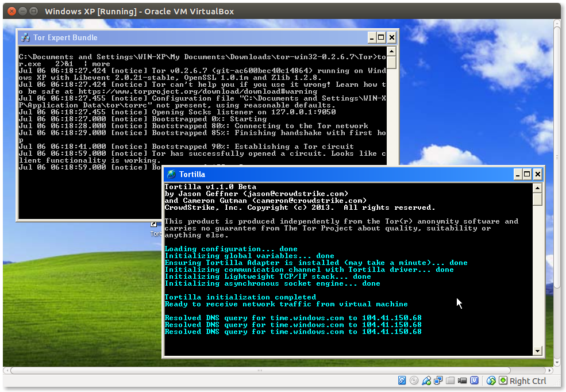Click 'Opening Socks listener on 127.0.0.1:9050' line
Viewport: 566px width, 392px height.
tap(177, 112)
